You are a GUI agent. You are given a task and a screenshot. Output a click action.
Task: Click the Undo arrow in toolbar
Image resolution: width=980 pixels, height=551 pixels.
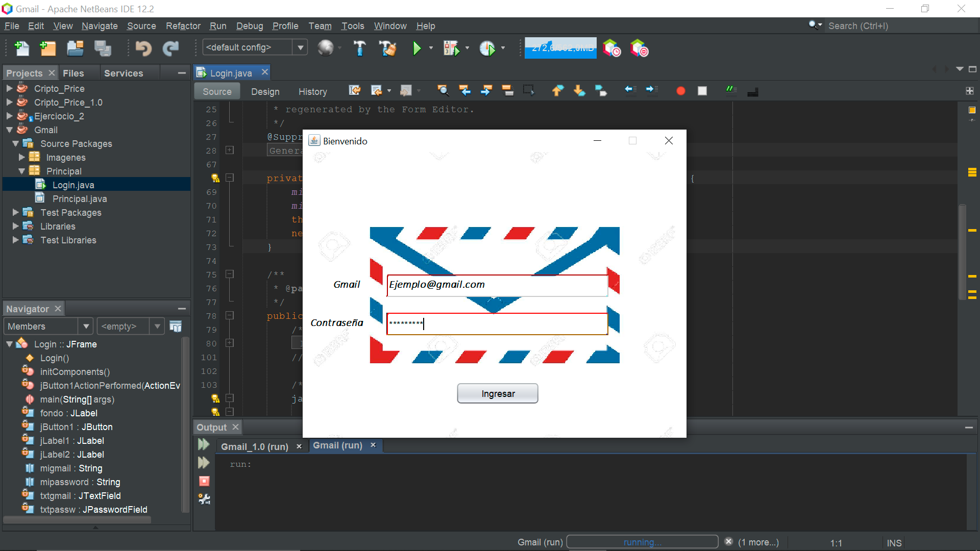143,48
